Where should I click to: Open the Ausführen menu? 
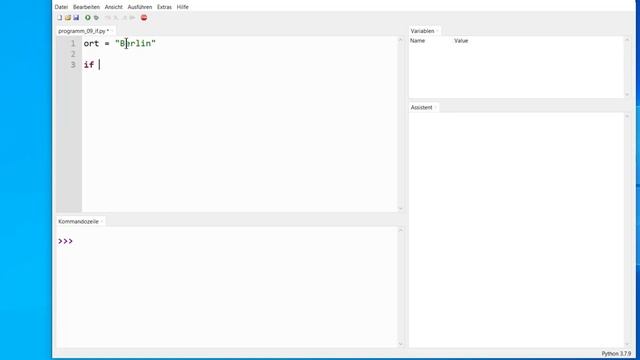(x=140, y=7)
